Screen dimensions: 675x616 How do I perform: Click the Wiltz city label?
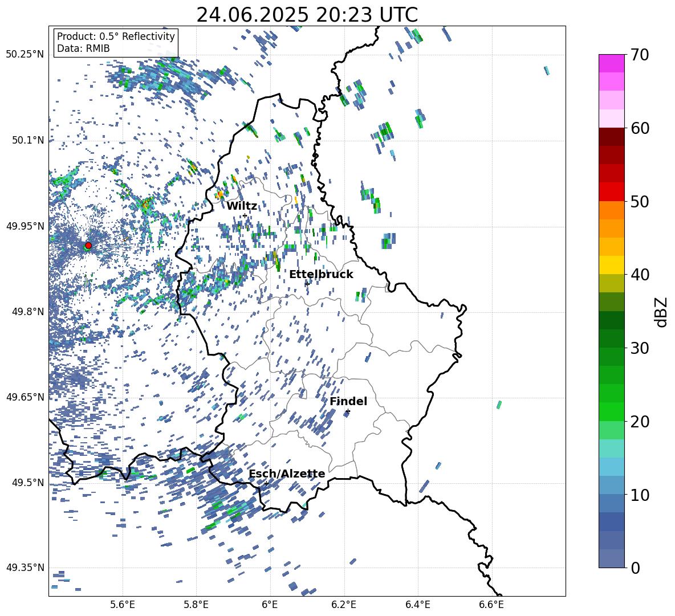pyautogui.click(x=242, y=206)
